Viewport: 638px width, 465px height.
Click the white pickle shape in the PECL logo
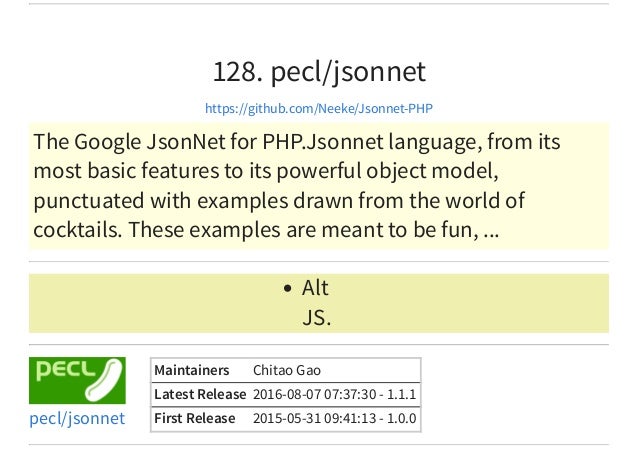point(104,379)
